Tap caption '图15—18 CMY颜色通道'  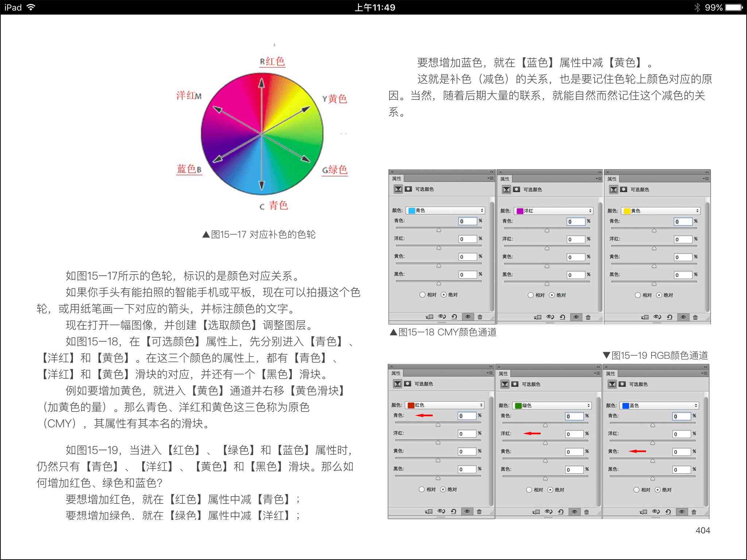click(x=443, y=332)
